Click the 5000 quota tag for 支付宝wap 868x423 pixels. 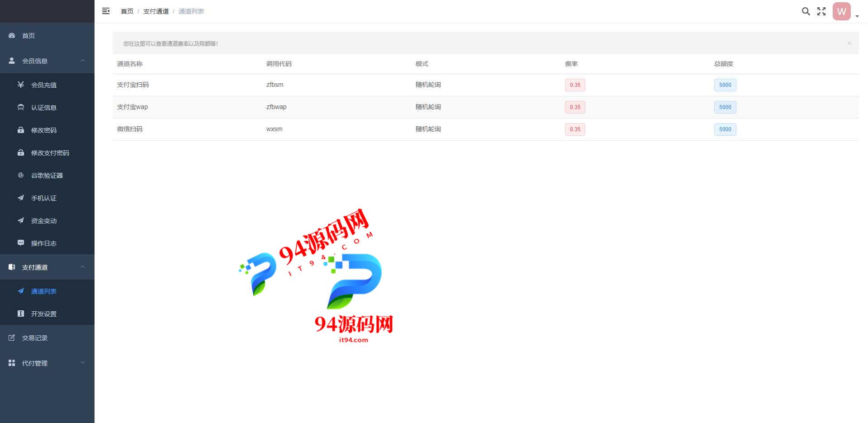pyautogui.click(x=725, y=107)
